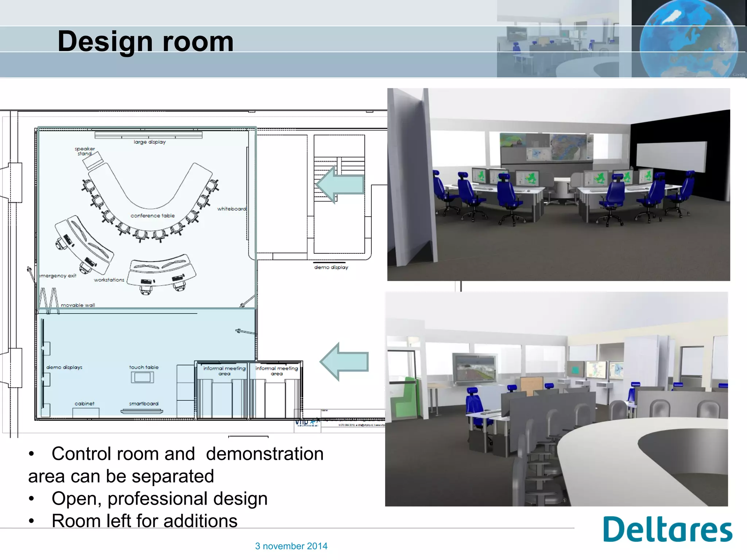The width and height of the screenshot is (747, 560).
Task: Click the large display bar at top of plan
Action: click(x=148, y=135)
